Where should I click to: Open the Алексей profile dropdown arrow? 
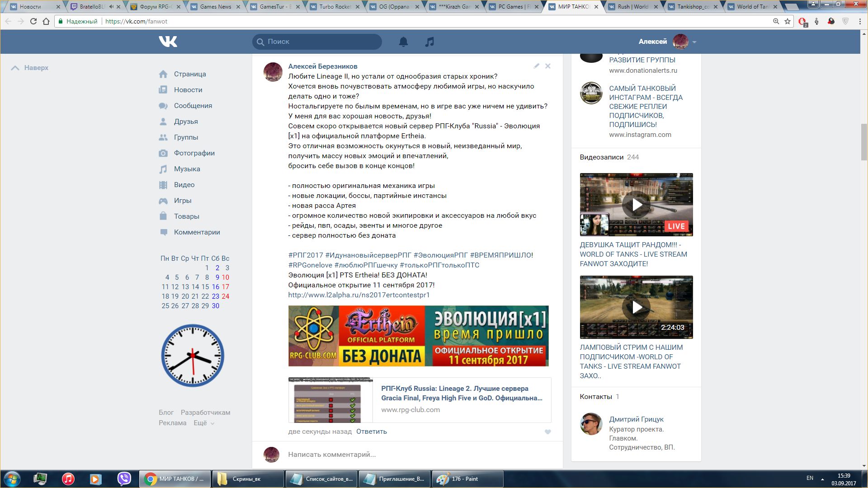[694, 42]
